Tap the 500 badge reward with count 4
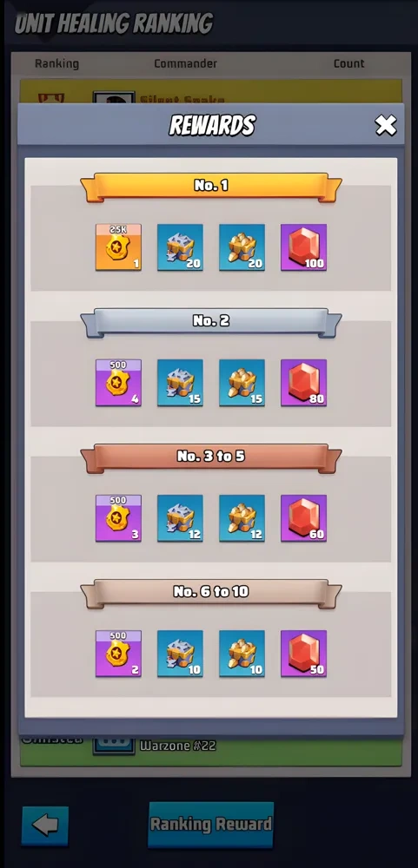The width and height of the screenshot is (418, 868). point(119,383)
